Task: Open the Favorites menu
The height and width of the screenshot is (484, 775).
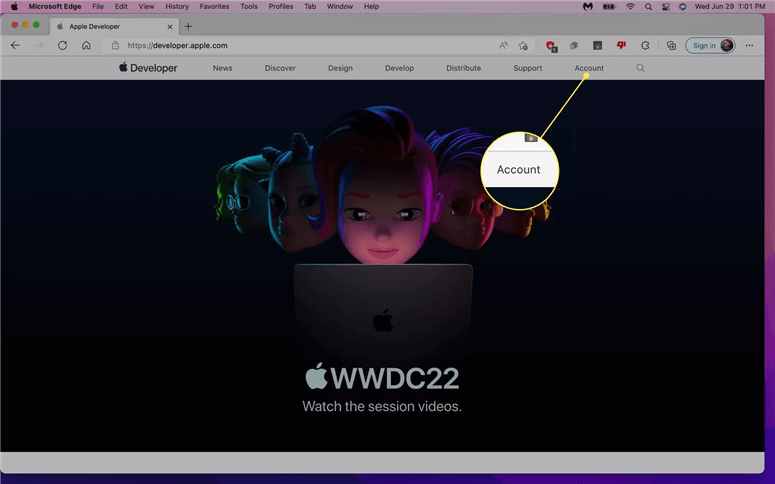Action: point(215,6)
